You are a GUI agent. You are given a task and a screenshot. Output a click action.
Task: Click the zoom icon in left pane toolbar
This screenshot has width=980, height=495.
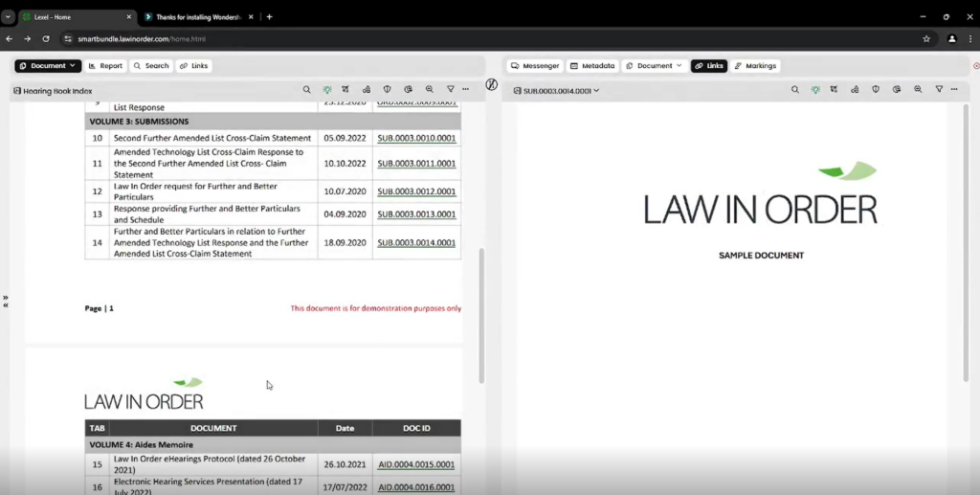coord(430,90)
